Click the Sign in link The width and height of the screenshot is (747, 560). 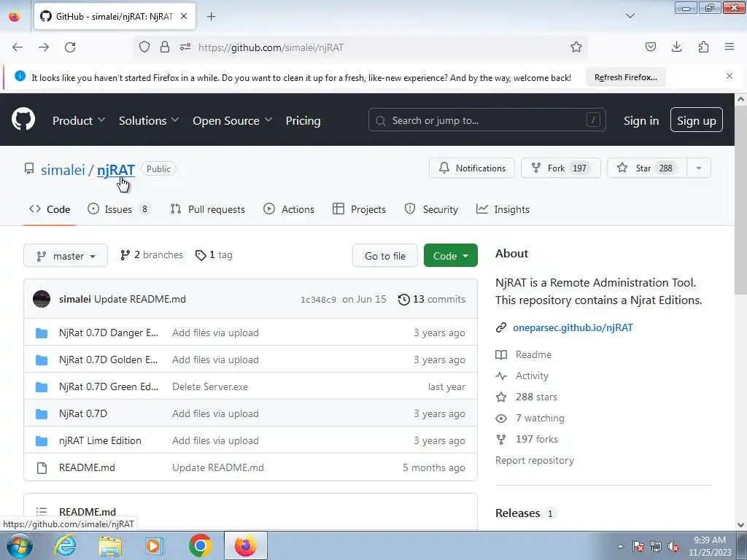641,120
